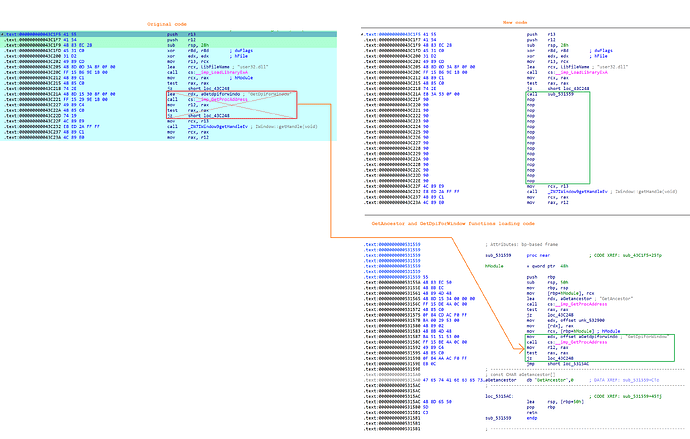The width and height of the screenshot is (690, 439).
Task: Click "mov [rdx], rax" instruction
Action: (550, 326)
